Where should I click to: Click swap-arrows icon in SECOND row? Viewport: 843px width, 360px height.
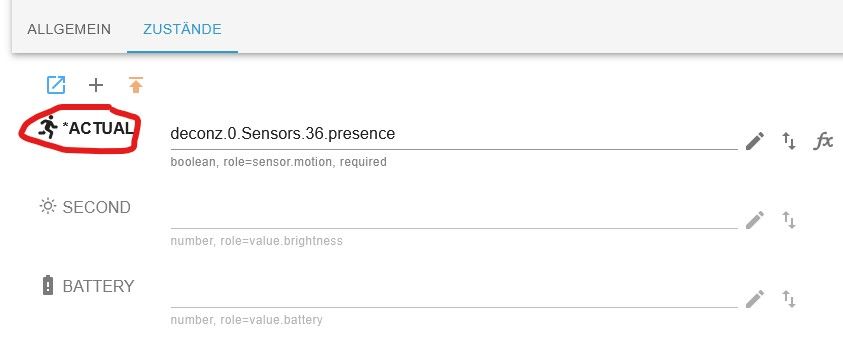coord(789,220)
